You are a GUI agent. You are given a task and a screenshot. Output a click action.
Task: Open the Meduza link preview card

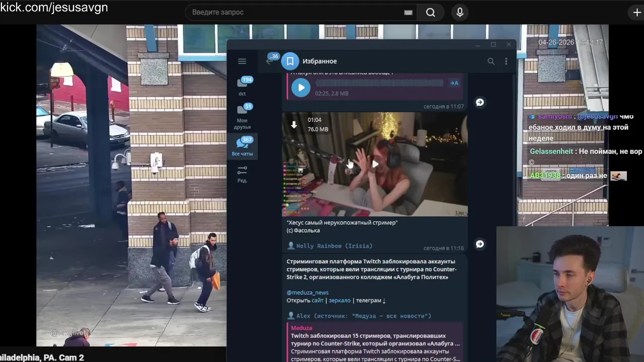pyautogui.click(x=375, y=342)
